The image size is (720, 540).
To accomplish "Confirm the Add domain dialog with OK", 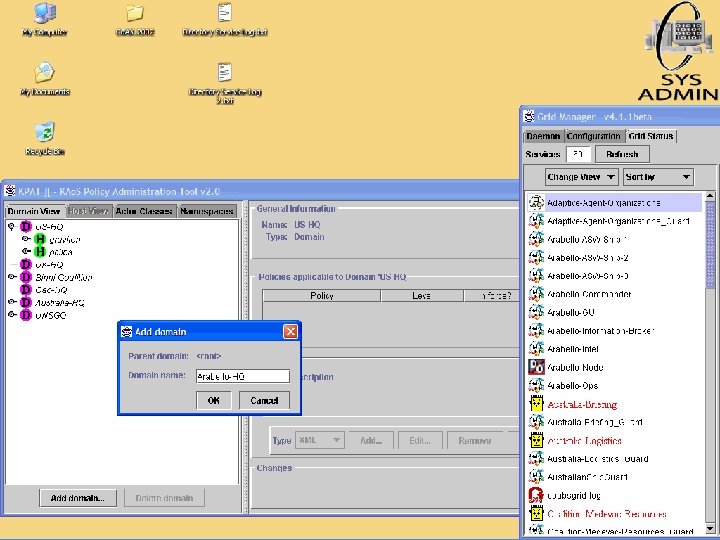I will click(x=213, y=400).
